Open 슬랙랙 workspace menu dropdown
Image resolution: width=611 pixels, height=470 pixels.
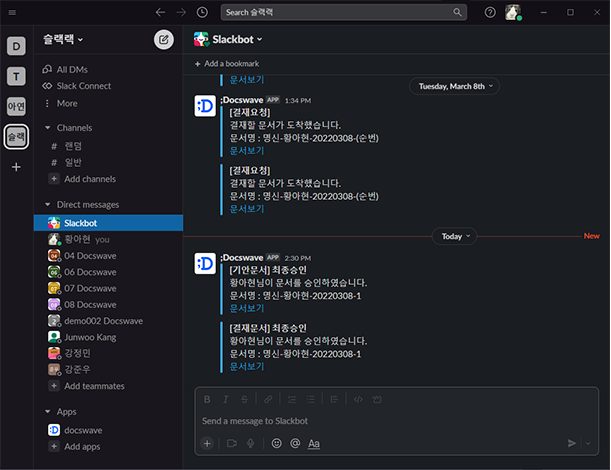click(63, 39)
